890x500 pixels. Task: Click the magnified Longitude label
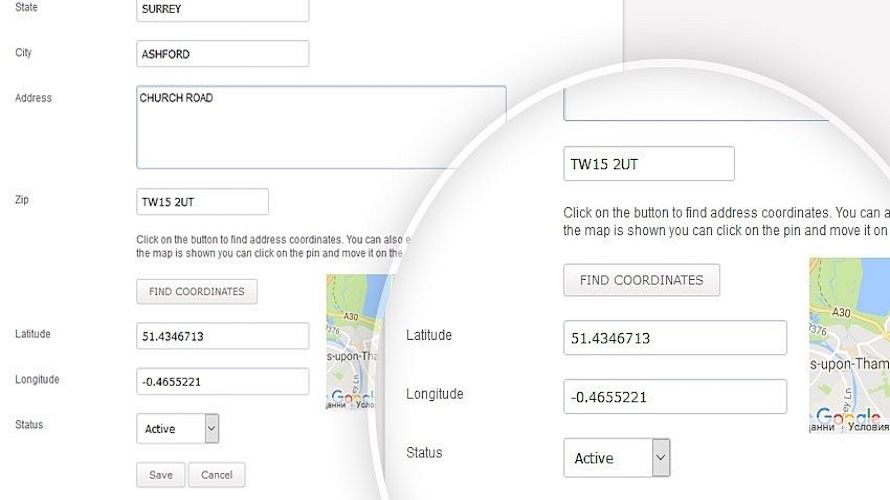435,394
